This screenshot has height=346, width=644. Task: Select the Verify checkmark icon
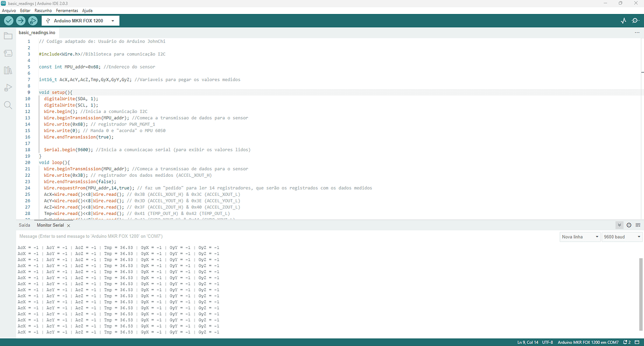click(8, 21)
